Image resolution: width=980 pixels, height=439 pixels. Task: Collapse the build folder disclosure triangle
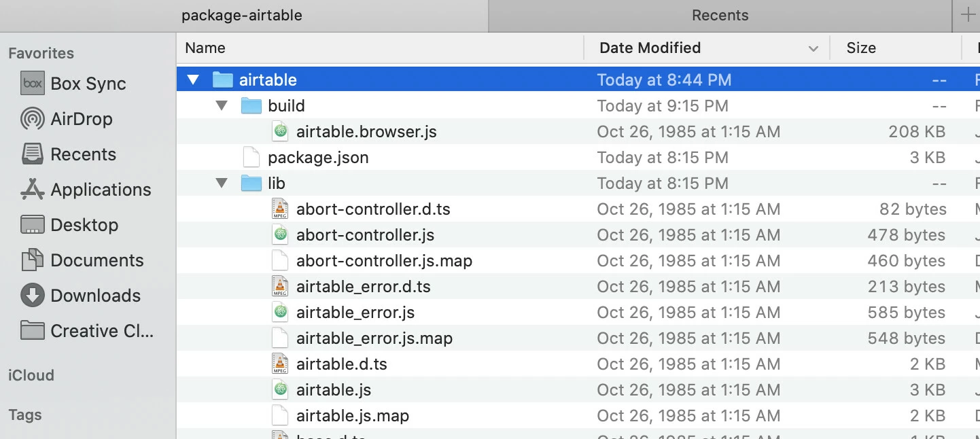point(222,106)
